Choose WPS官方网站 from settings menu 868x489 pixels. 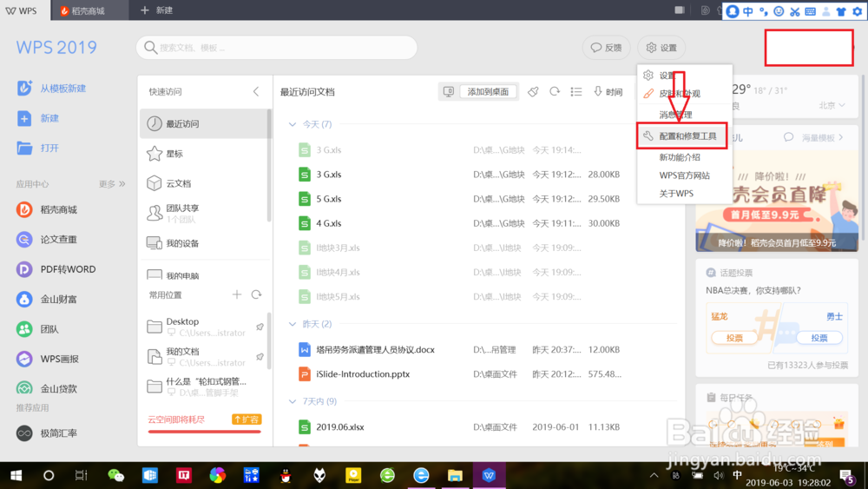tap(685, 175)
